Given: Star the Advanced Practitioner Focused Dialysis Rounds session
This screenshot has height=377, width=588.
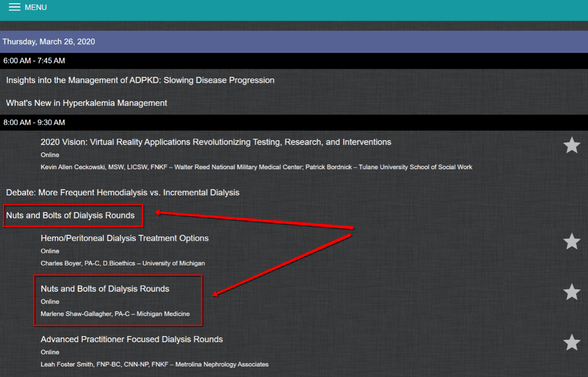Looking at the screenshot, I should (x=572, y=342).
